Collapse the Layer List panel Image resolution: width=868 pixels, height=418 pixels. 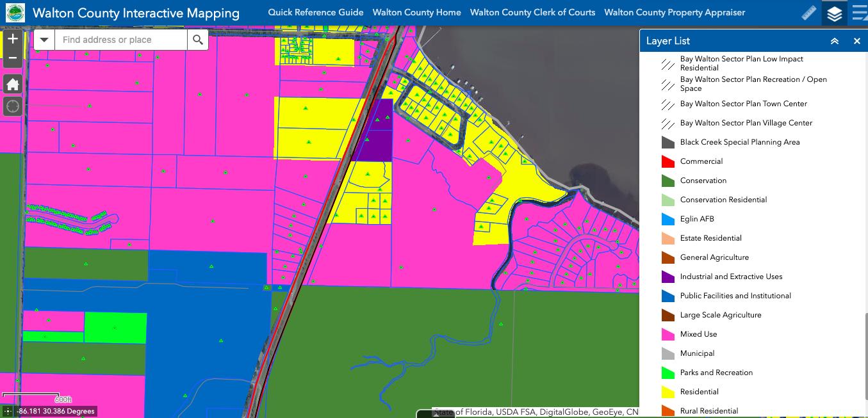835,41
